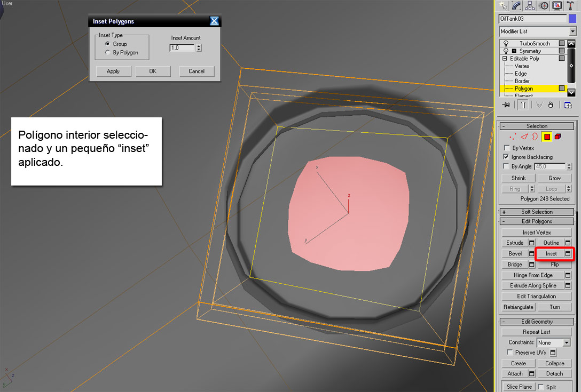Open the Motion command panel tab

click(543, 5)
